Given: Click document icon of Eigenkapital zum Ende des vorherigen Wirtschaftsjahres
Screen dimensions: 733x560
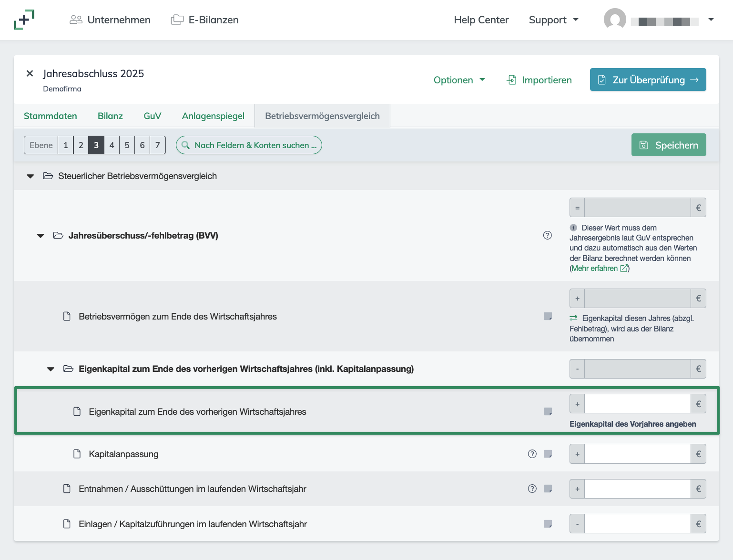Looking at the screenshot, I should coord(77,411).
